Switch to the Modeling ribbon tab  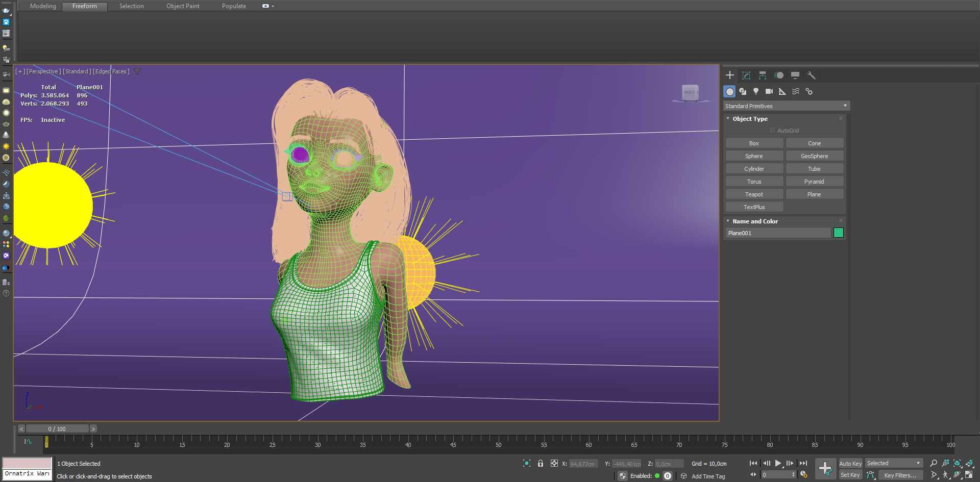(43, 6)
